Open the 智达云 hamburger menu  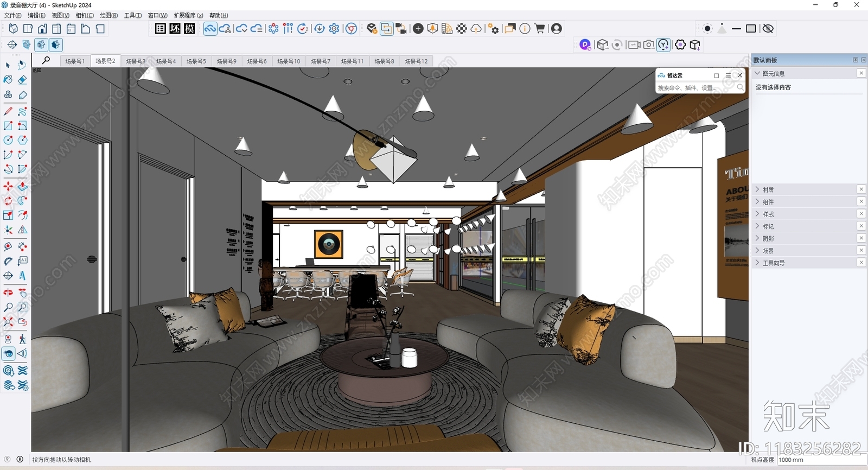pos(728,75)
